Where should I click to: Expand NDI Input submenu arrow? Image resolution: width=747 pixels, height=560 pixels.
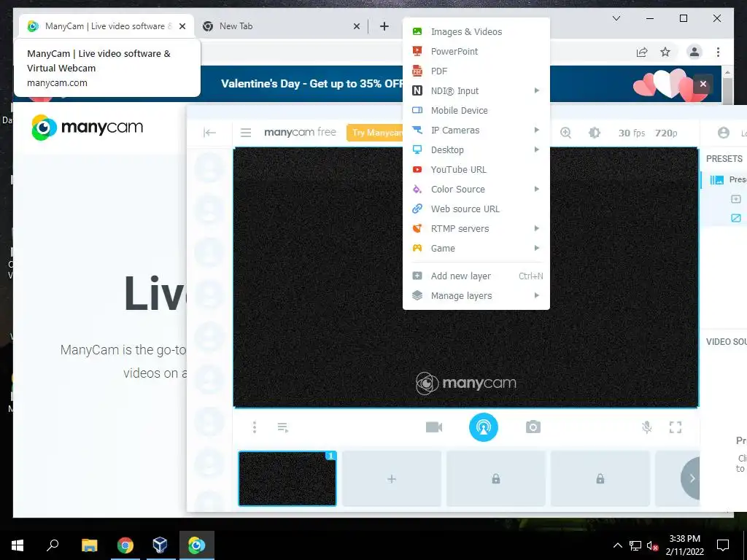click(x=537, y=90)
